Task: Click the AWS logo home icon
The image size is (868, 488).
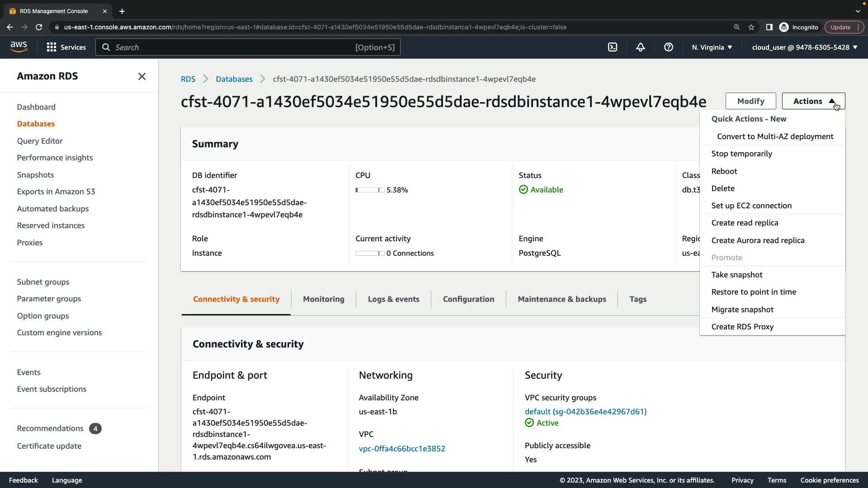Action: pyautogui.click(x=19, y=47)
